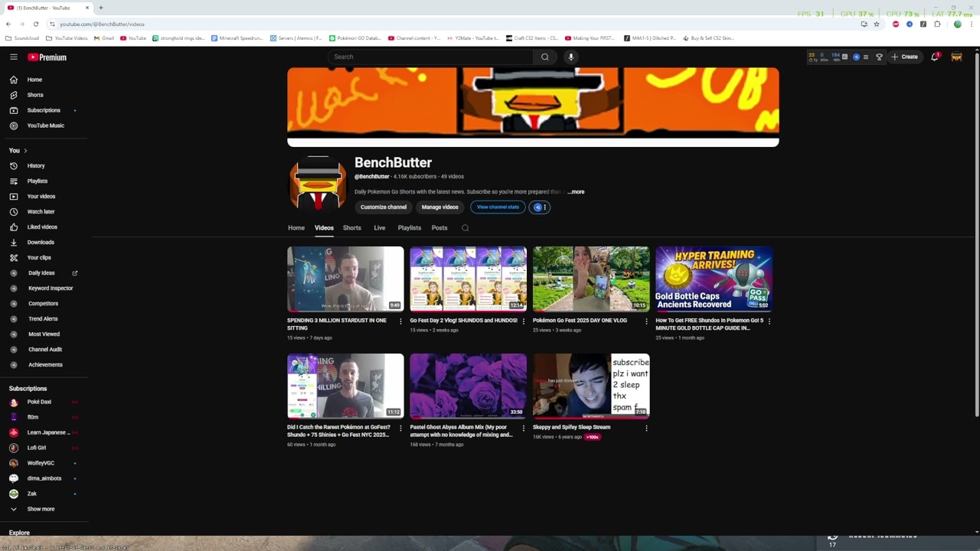Open Chrome extensions puzzle icon
The image size is (980, 551).
click(x=937, y=24)
